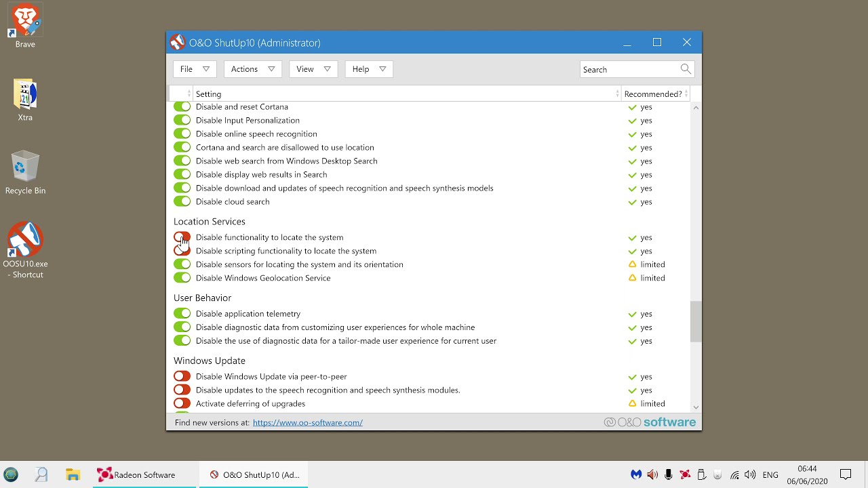Switch to O&O ShutUp10 taskbar button
This screenshot has height=488, width=868.
[254, 474]
